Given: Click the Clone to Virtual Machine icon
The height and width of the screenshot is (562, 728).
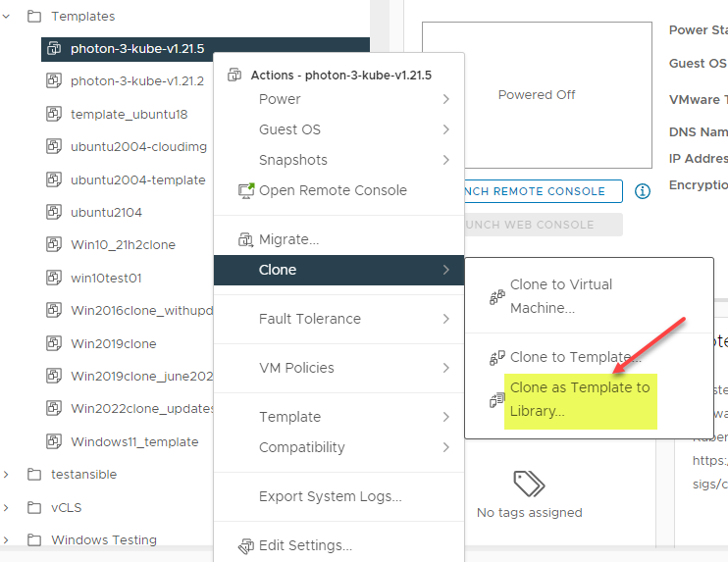Looking at the screenshot, I should click(496, 296).
